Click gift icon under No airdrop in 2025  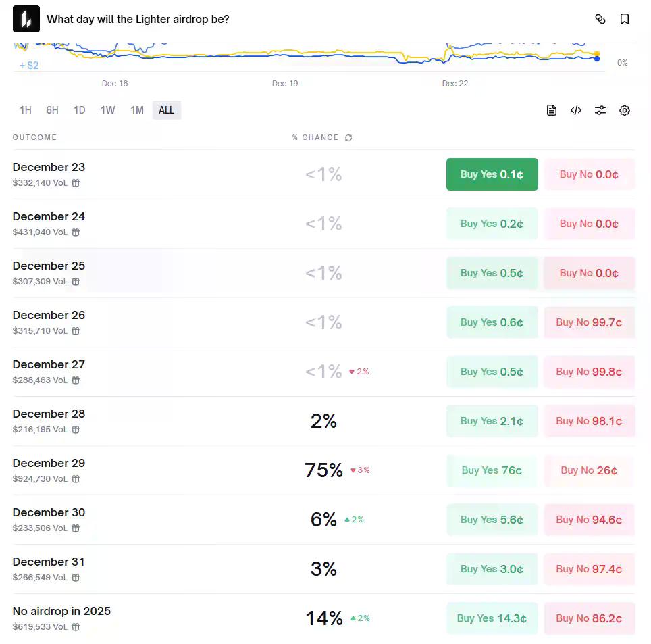point(76,627)
